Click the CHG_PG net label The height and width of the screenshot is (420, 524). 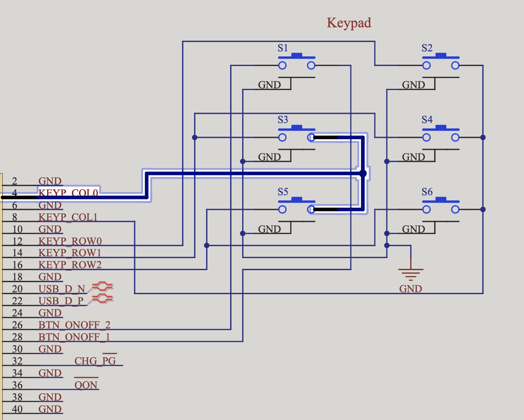95,361
